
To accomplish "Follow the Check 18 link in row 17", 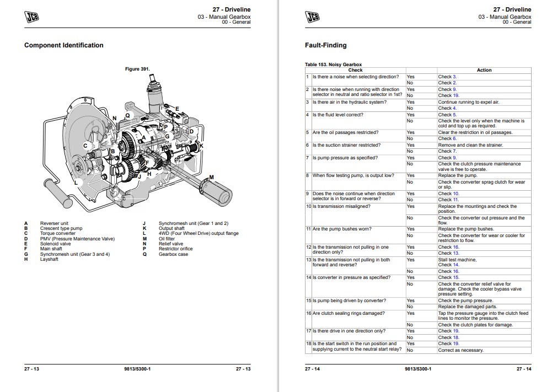I will [449, 337].
